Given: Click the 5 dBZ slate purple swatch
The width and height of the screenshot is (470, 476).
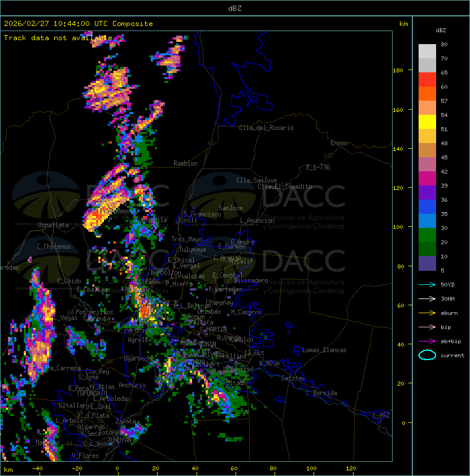Looking at the screenshot, I should 427,263.
